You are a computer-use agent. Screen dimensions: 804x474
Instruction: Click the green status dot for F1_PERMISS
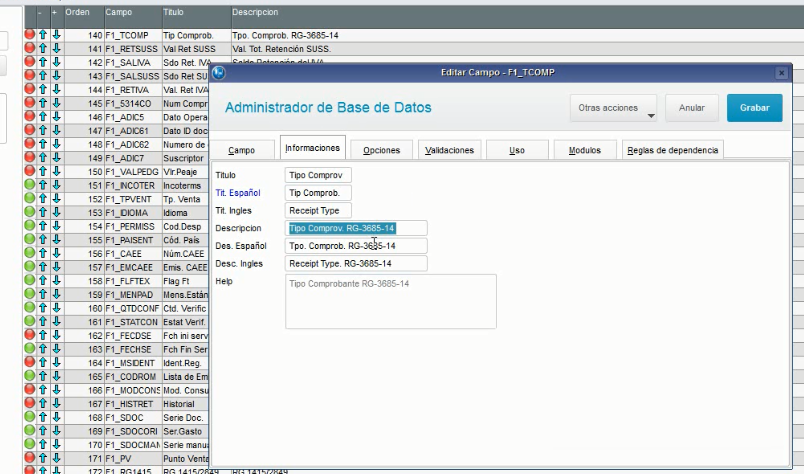coord(30,226)
